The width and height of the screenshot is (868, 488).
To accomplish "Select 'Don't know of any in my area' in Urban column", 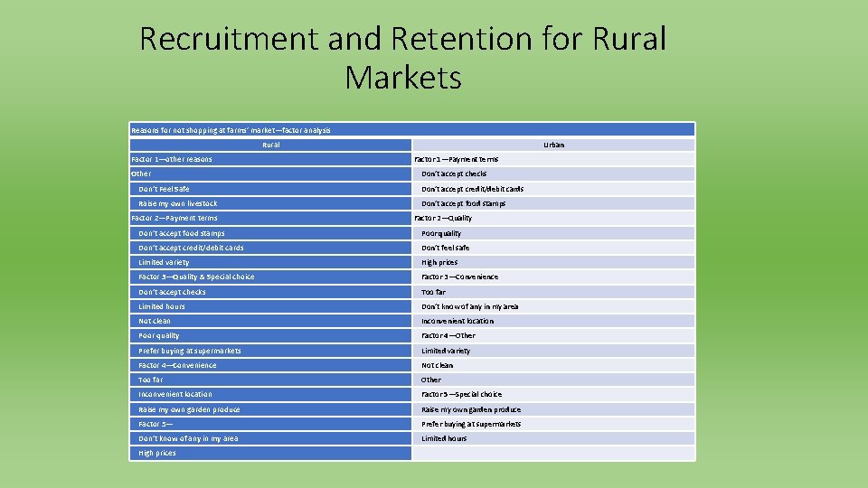I will coord(553,306).
